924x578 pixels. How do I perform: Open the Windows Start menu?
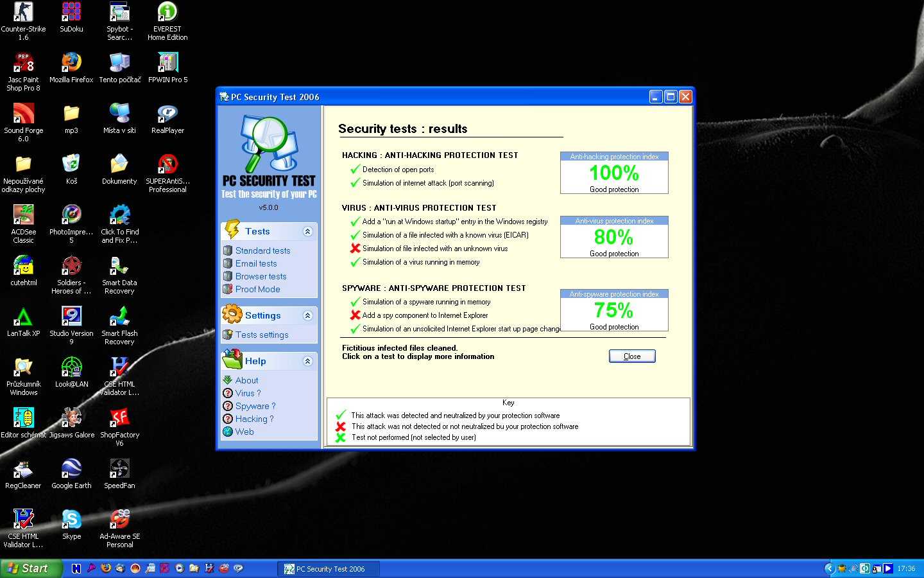tap(31, 568)
